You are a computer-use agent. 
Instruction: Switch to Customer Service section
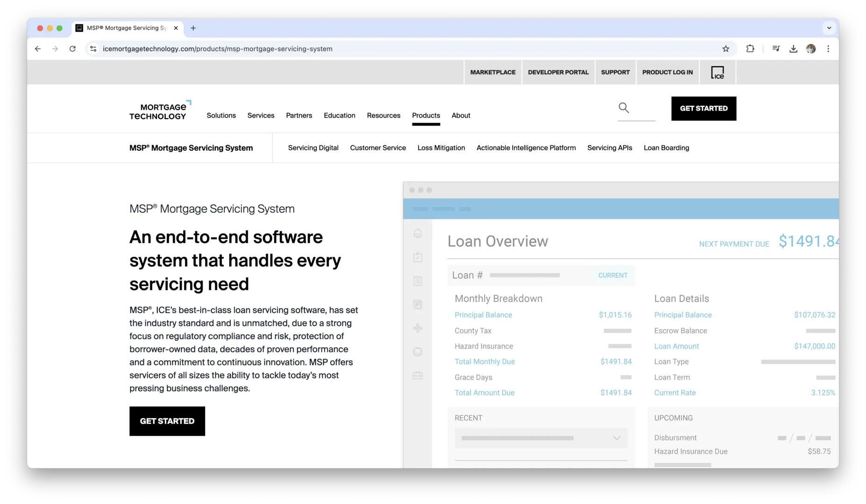pyautogui.click(x=378, y=148)
